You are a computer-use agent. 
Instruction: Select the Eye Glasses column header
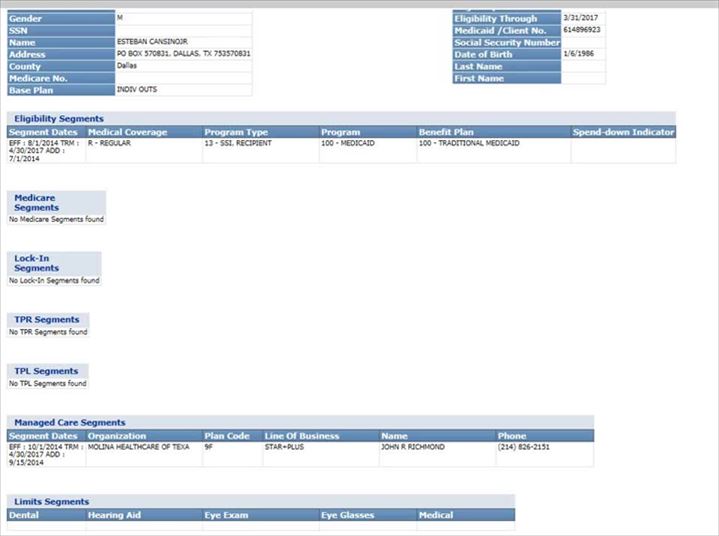point(347,515)
